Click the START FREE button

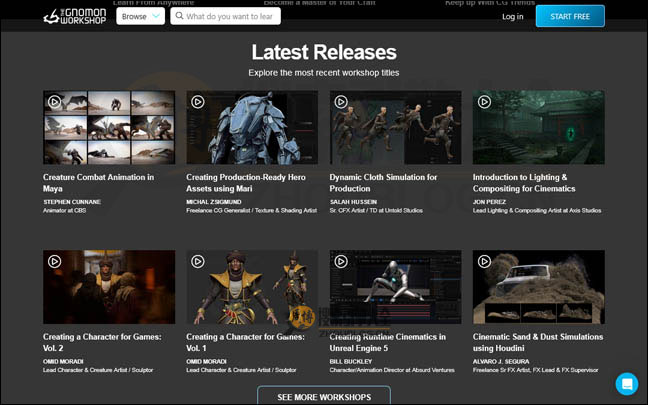[x=570, y=17]
